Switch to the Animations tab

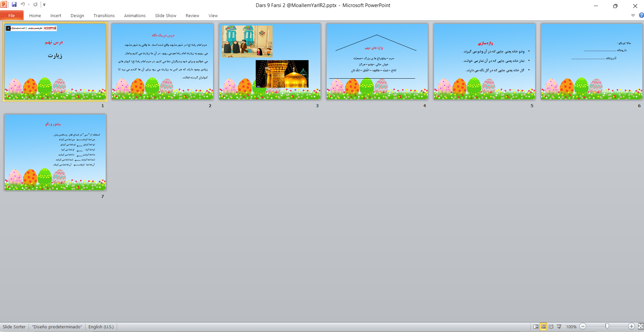(135, 15)
